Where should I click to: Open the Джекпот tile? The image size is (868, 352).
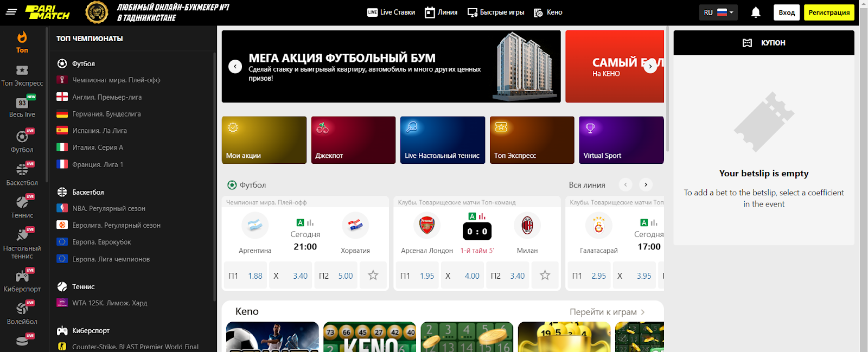(x=353, y=140)
